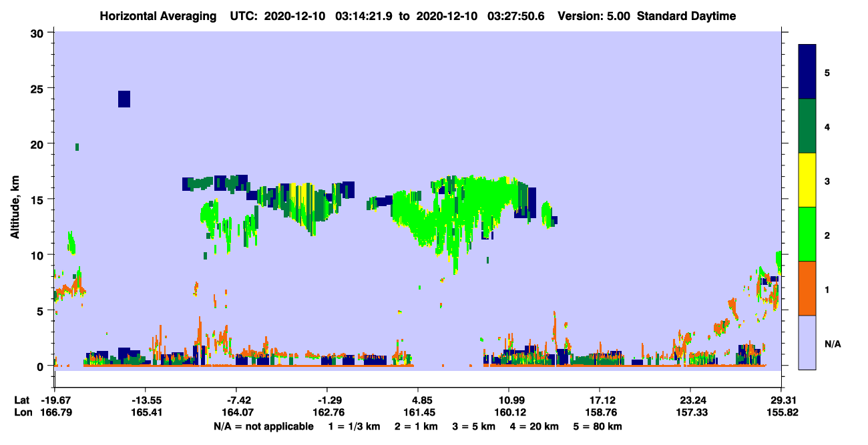Click the dark blue level 5 colorbar segment
Viewport: 868px width, 445px height.
click(807, 71)
